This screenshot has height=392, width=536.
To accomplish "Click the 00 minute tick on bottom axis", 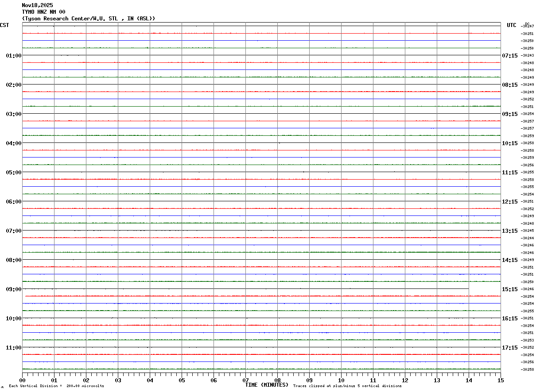I will click(23, 380).
